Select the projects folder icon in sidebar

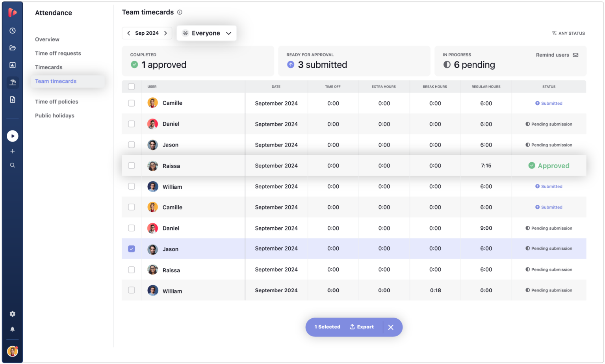(12, 48)
